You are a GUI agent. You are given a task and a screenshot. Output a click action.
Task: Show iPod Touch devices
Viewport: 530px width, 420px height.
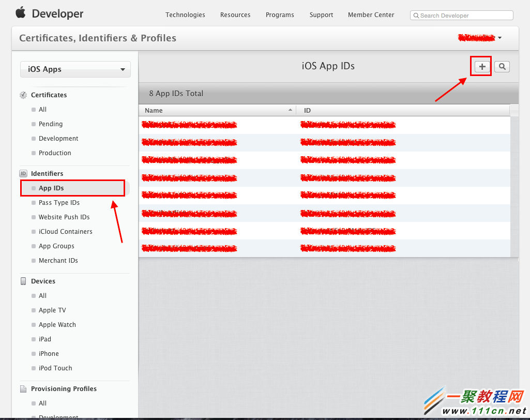tap(55, 368)
